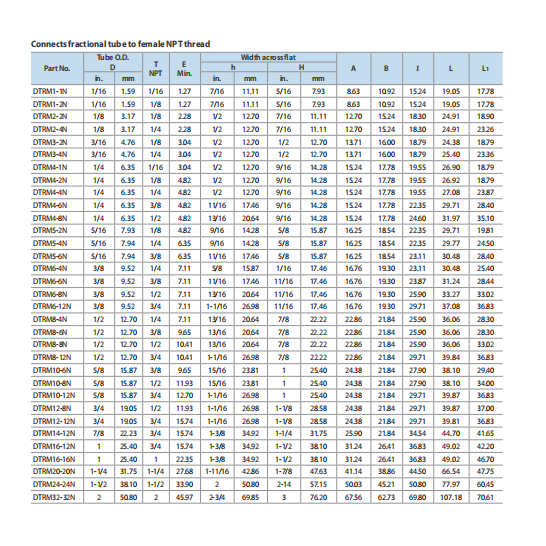Viewport: 546px width, 546px height.
Task: Click the Tube O.D. header cell
Action: click(113, 62)
